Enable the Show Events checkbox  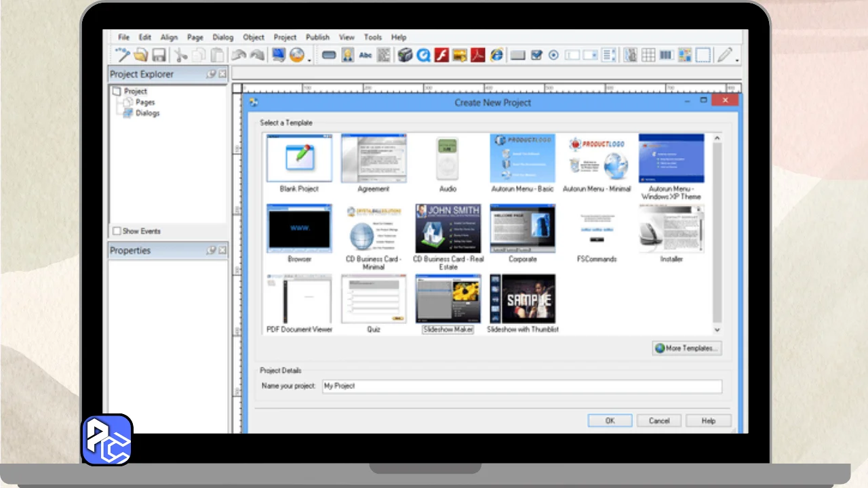coord(117,231)
